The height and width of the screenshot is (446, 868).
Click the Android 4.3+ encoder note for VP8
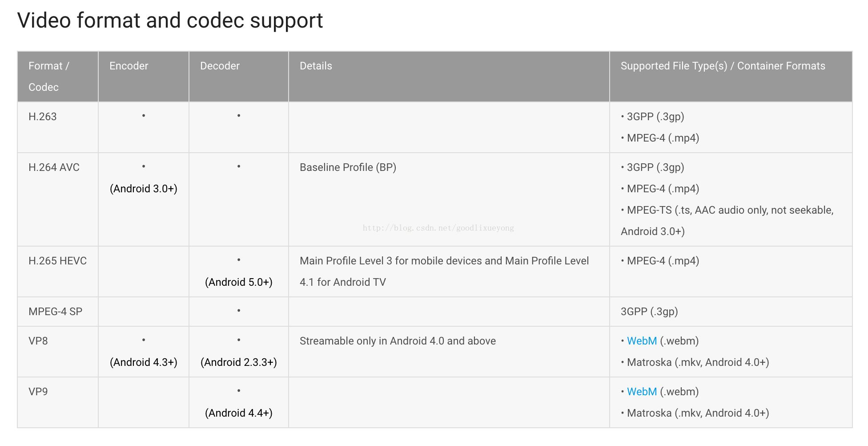point(144,362)
